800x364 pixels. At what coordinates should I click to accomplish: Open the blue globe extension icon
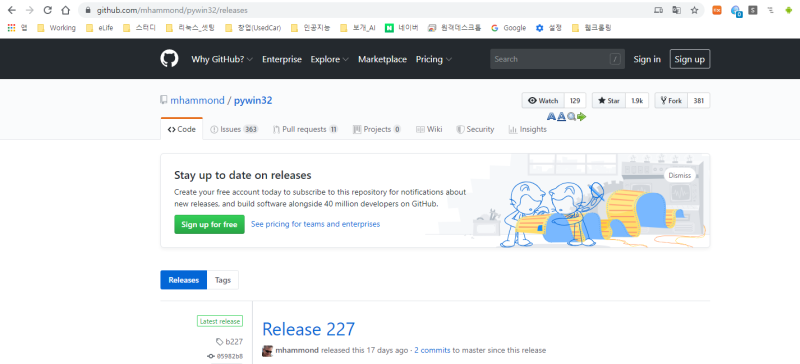pos(736,10)
